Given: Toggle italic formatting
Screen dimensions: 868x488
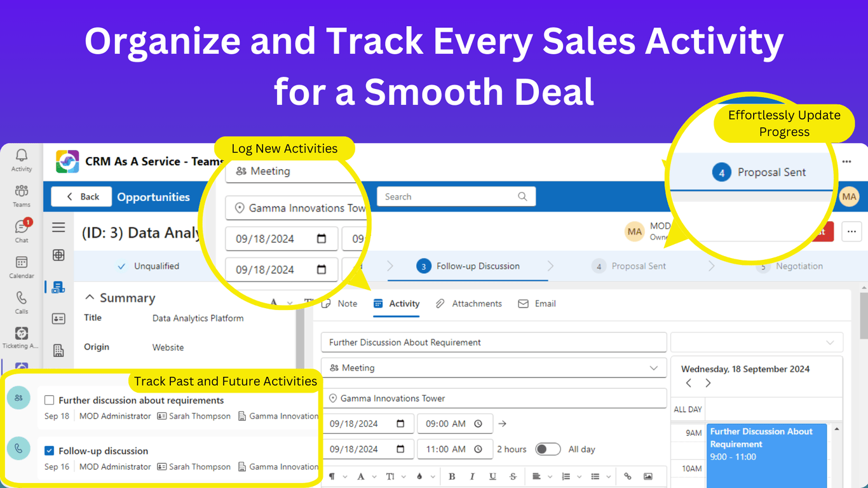Looking at the screenshot, I should click(472, 477).
